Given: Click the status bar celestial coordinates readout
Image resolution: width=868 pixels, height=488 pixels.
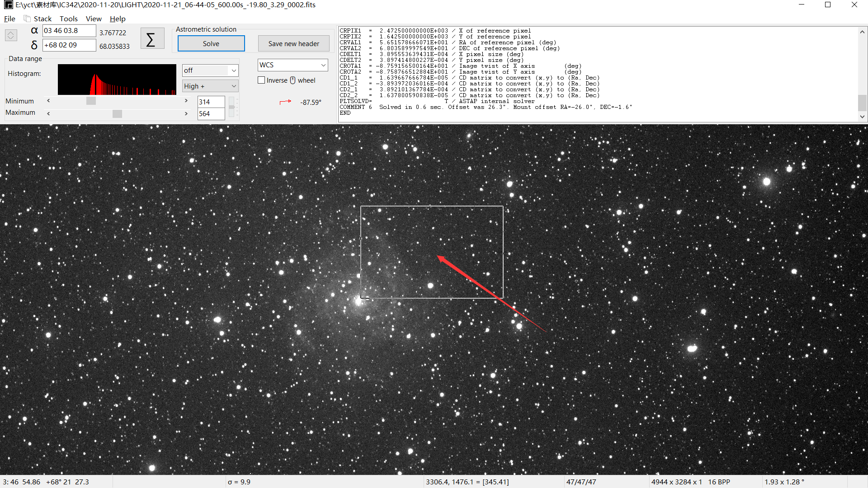Looking at the screenshot, I should coord(46,482).
